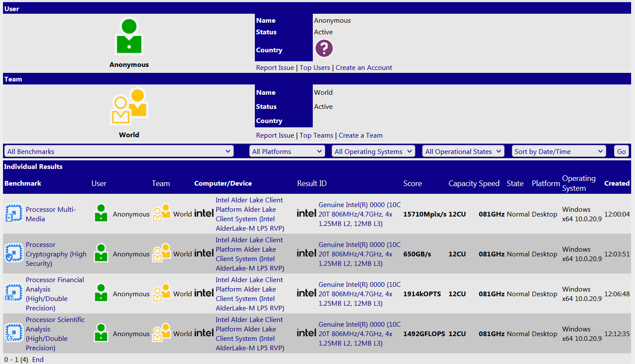Click the 1914kOPTS score value
This screenshot has height=364, width=635.
(x=422, y=294)
